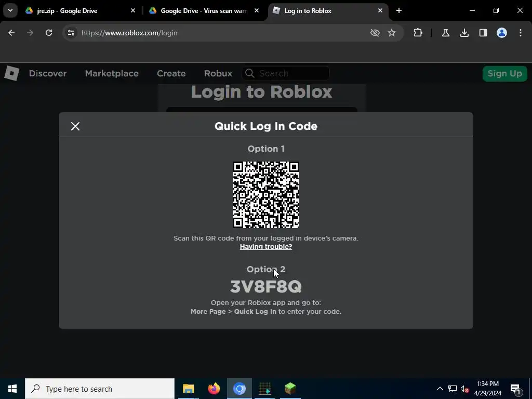532x399 pixels.
Task: Open the Chrome profile avatar
Action: click(502, 33)
